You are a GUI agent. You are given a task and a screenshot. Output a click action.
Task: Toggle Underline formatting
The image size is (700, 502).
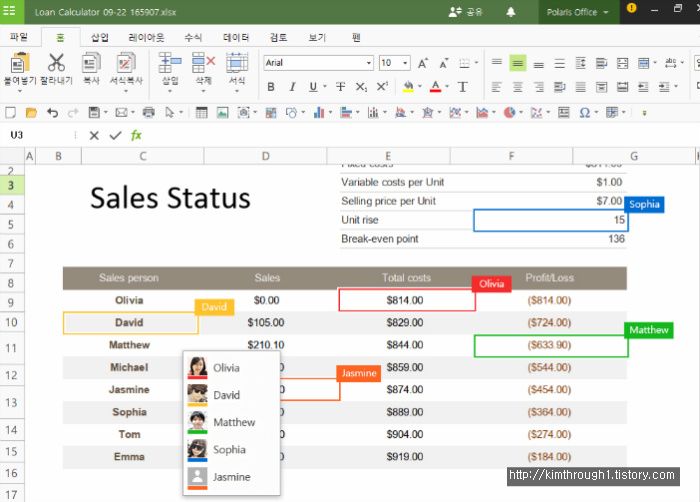point(313,87)
